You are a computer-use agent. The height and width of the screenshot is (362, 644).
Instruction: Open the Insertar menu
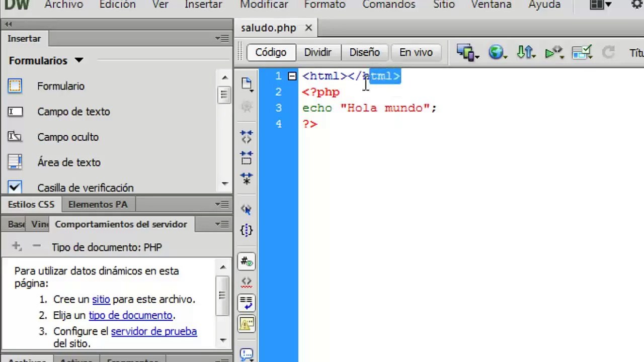coord(203,5)
